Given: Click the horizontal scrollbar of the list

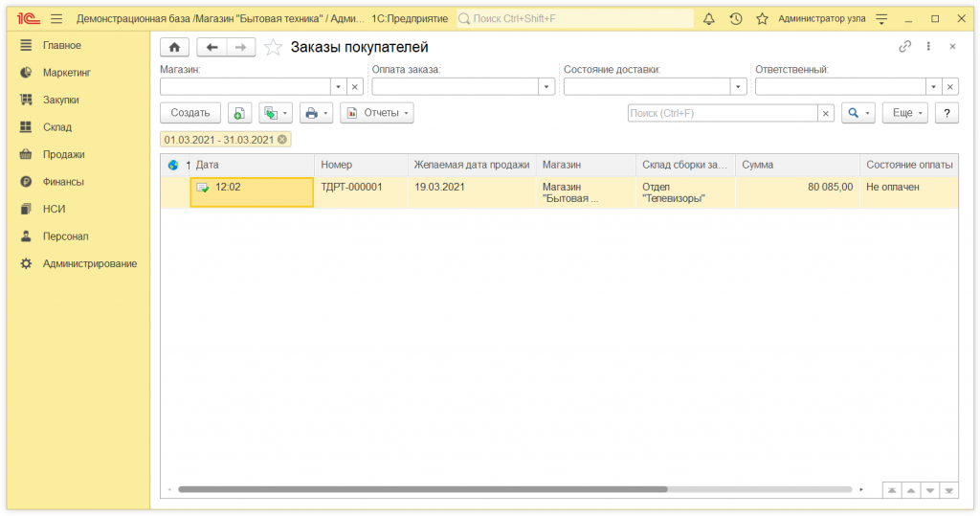Looking at the screenshot, I should (422, 489).
